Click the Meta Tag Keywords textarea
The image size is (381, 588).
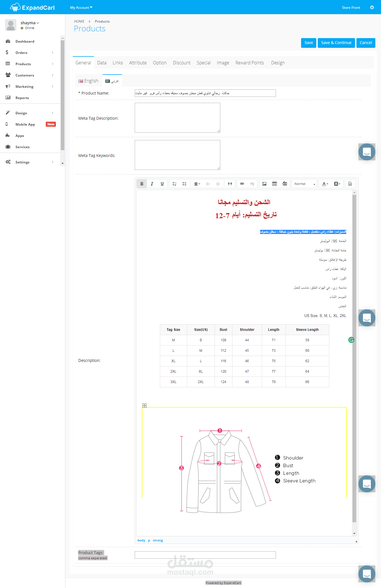177,155
